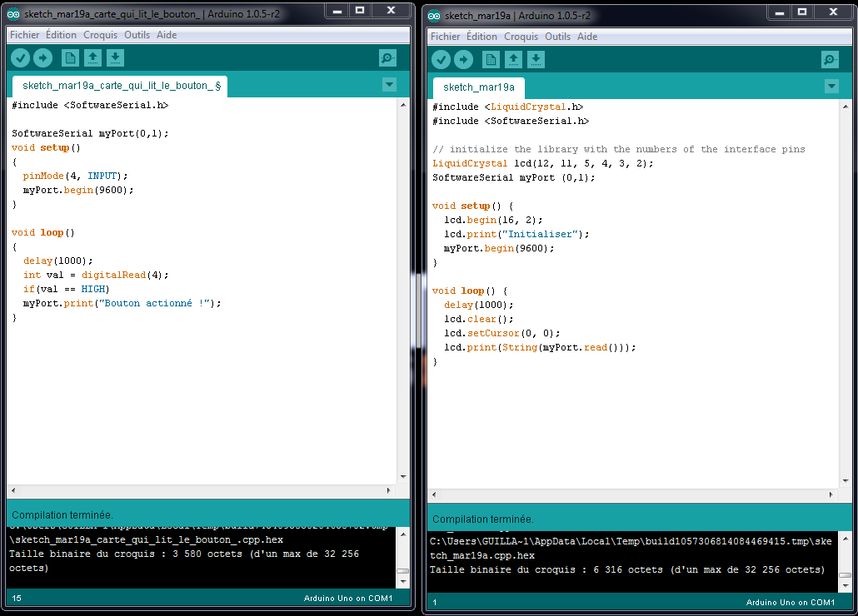The height and width of the screenshot is (616, 858).
Task: Click Arduino logo in right window title bar
Action: [434, 16]
